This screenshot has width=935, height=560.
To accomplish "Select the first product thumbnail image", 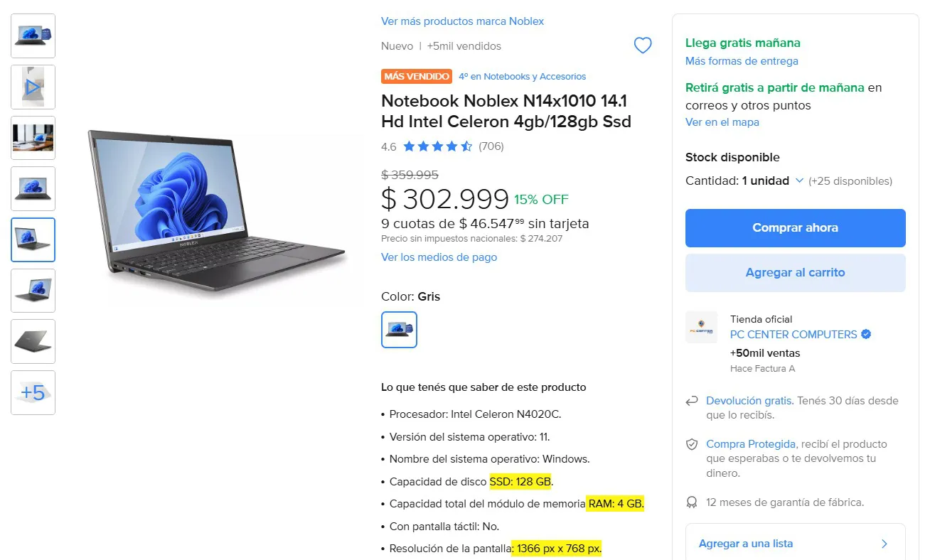I will point(33,36).
